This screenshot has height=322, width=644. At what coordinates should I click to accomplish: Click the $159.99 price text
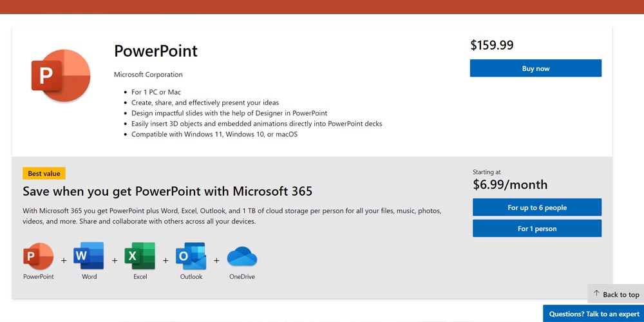coord(492,45)
